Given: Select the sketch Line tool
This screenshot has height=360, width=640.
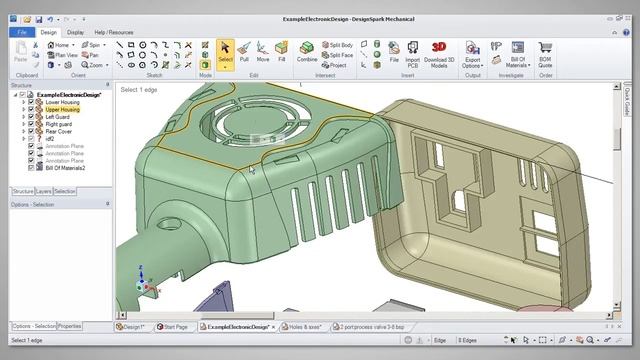Looking at the screenshot, I should point(119,45).
